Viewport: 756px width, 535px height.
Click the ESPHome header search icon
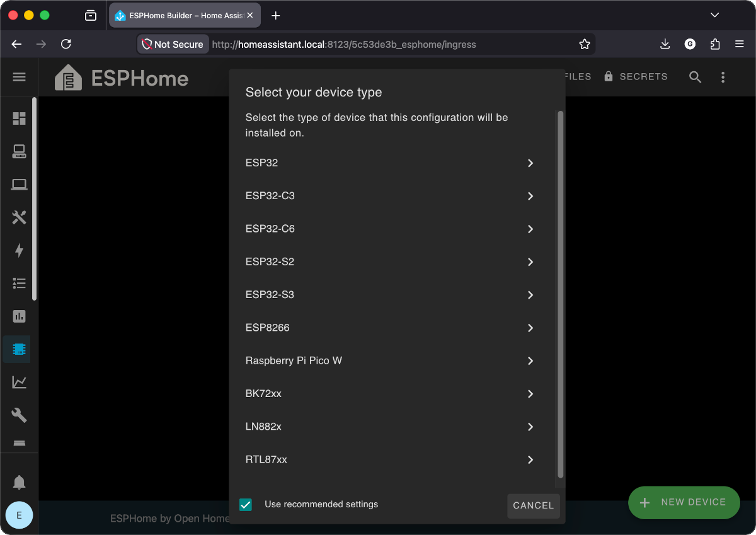(695, 77)
